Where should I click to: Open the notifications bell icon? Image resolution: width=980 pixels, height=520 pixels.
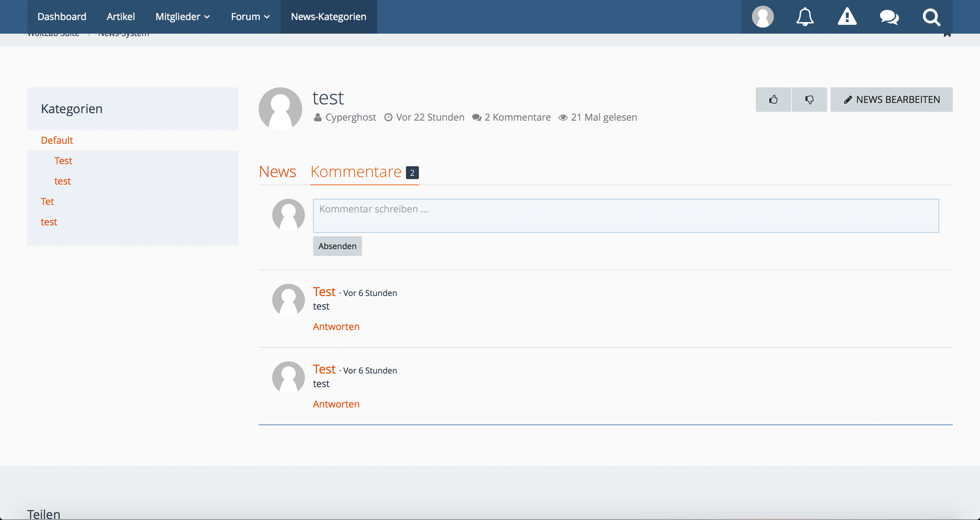click(805, 17)
